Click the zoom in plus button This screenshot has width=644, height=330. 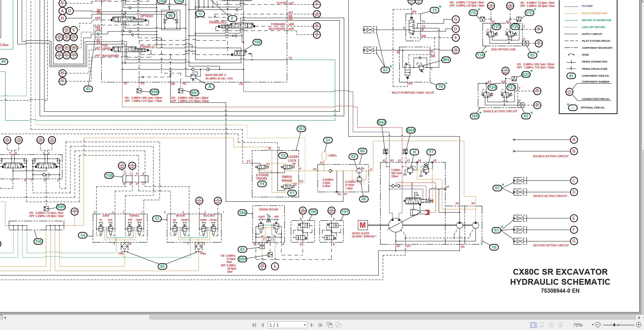point(638,325)
